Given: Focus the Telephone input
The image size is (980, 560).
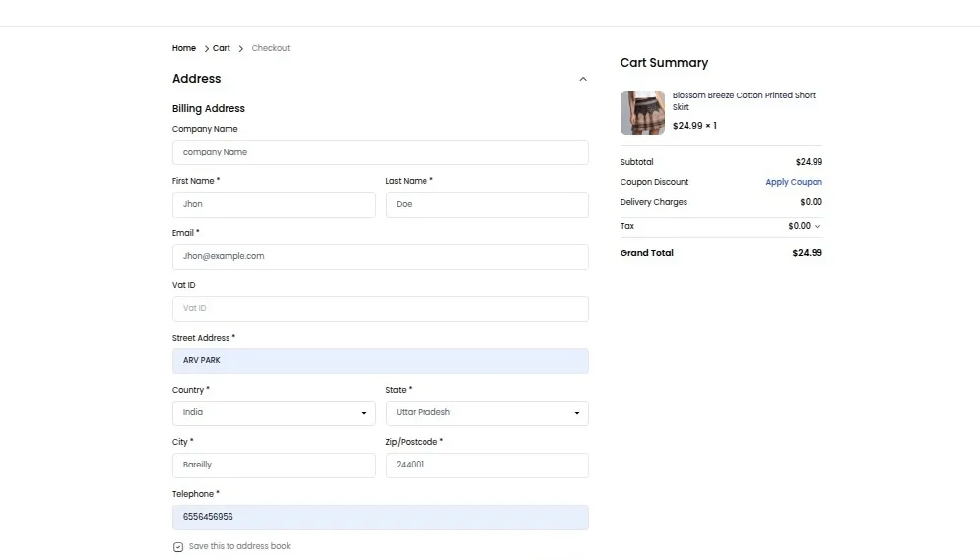Looking at the screenshot, I should (380, 518).
